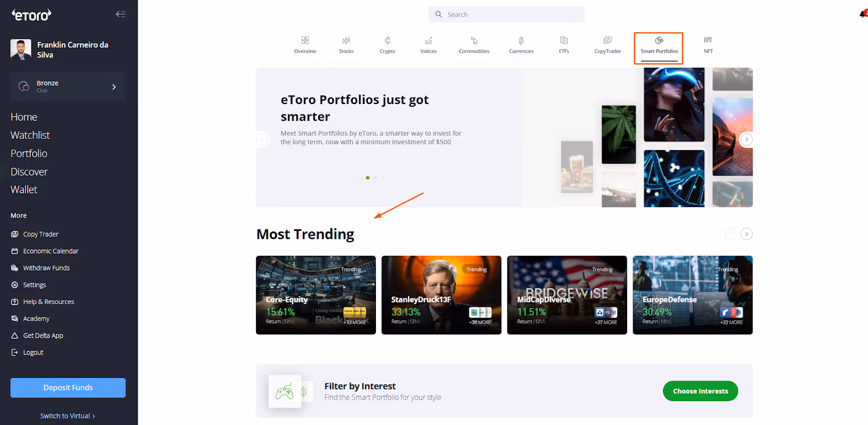The width and height of the screenshot is (868, 425).
Task: Show next Most Trending portfolios
Action: pos(746,234)
